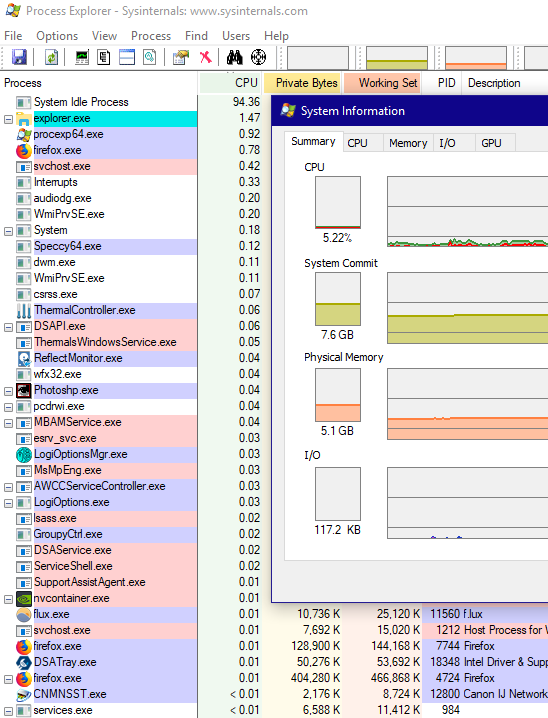Click the Properties toolbar icon
Screen dimensions: 548x718
pyautogui.click(x=181, y=57)
